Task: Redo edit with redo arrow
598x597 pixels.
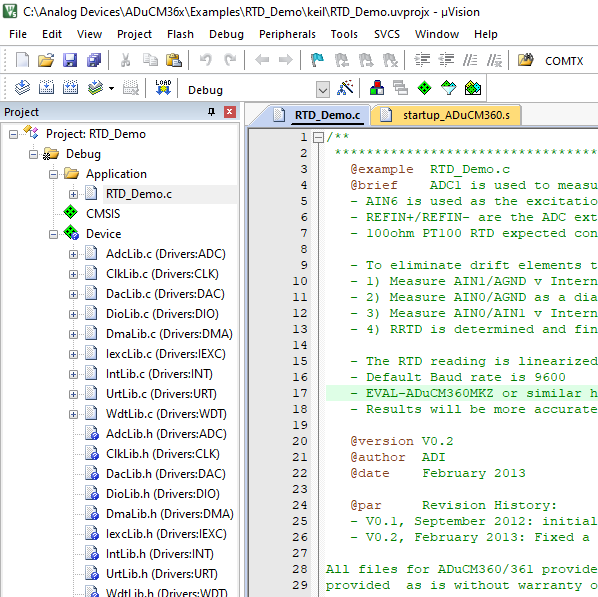Action: 230,60
